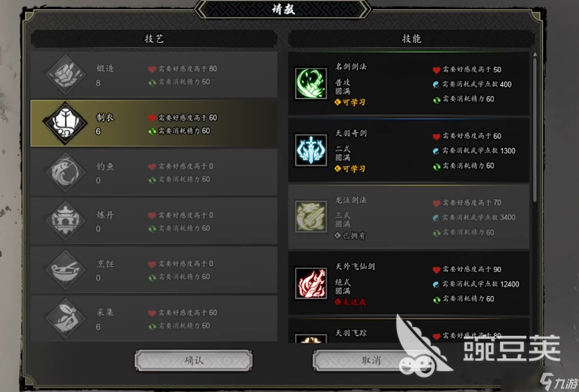Select the 制衣 tailoring garment icon
579x392 pixels.
click(x=65, y=123)
